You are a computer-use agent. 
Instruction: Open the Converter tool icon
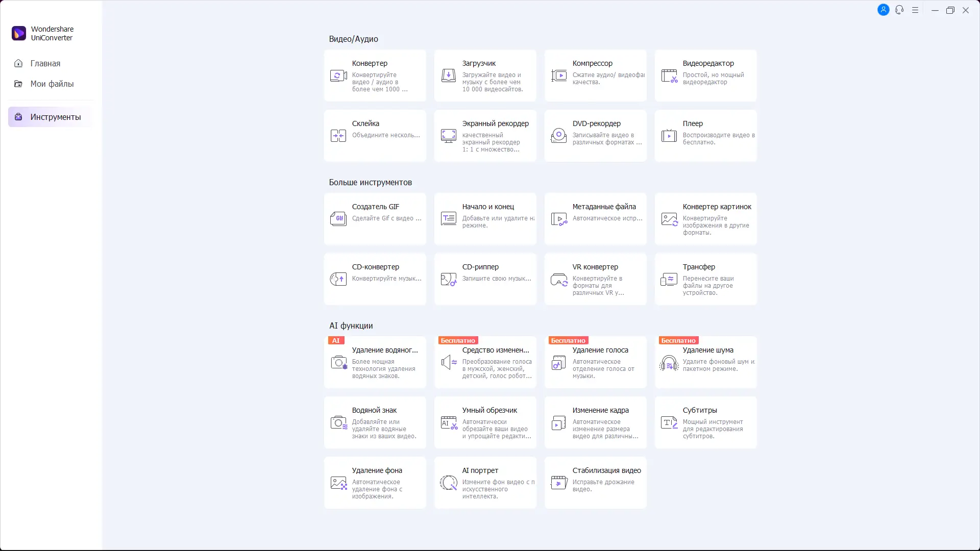pos(338,76)
